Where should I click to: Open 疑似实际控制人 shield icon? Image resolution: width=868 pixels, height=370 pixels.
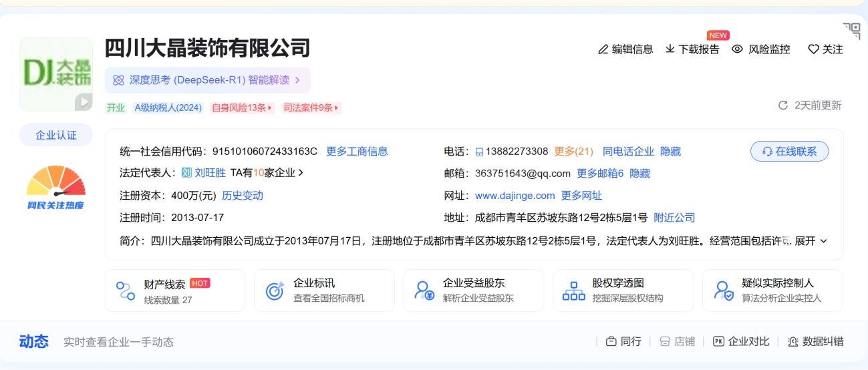click(724, 291)
